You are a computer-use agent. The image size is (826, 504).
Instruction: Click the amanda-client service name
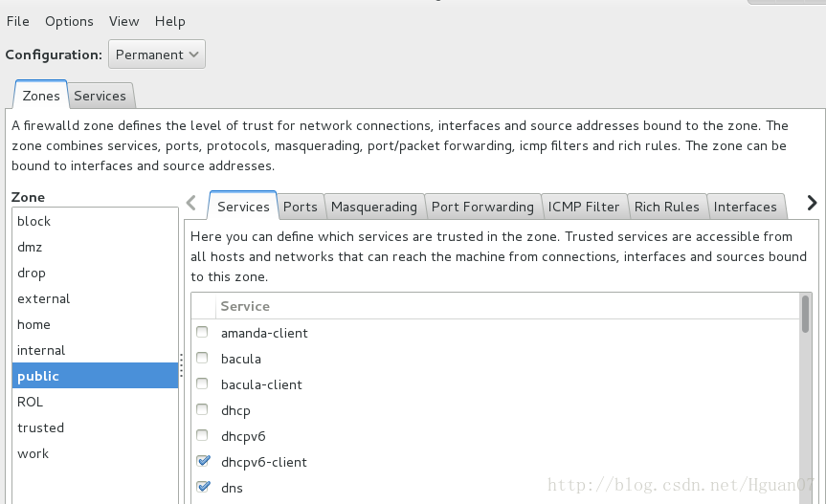pyautogui.click(x=264, y=333)
